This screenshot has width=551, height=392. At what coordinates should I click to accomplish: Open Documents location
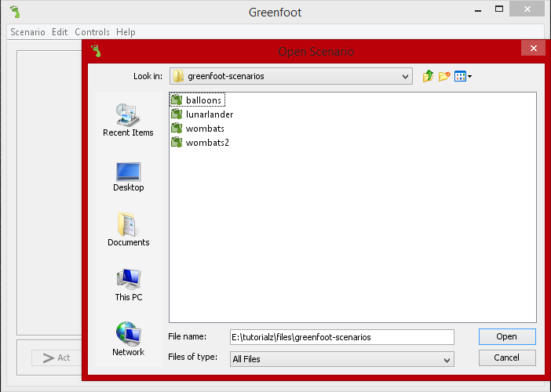point(128,230)
